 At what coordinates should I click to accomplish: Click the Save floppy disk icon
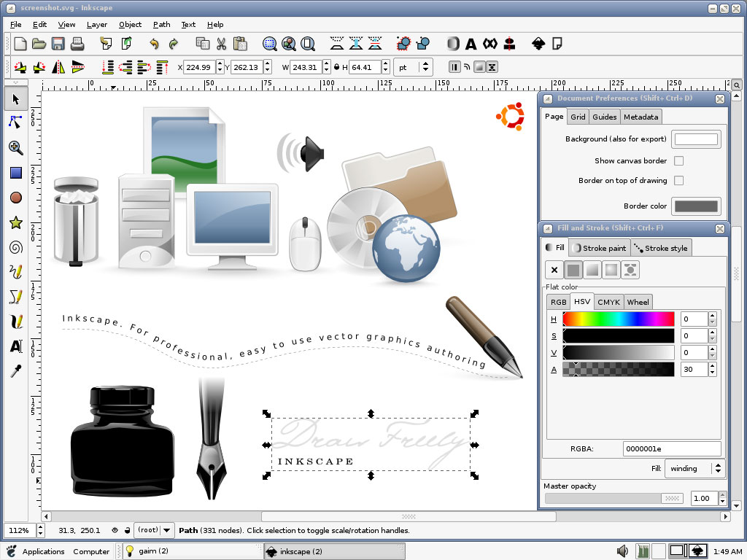tap(58, 44)
